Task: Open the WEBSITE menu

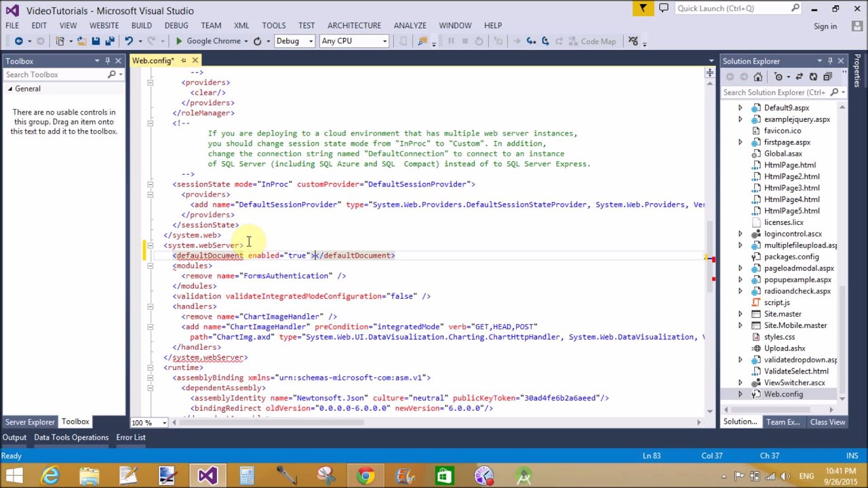Action: click(104, 26)
